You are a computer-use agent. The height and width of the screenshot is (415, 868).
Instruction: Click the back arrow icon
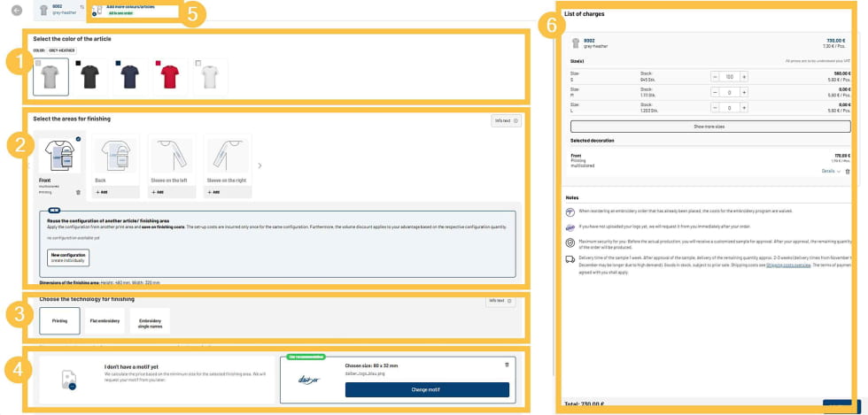click(x=17, y=10)
